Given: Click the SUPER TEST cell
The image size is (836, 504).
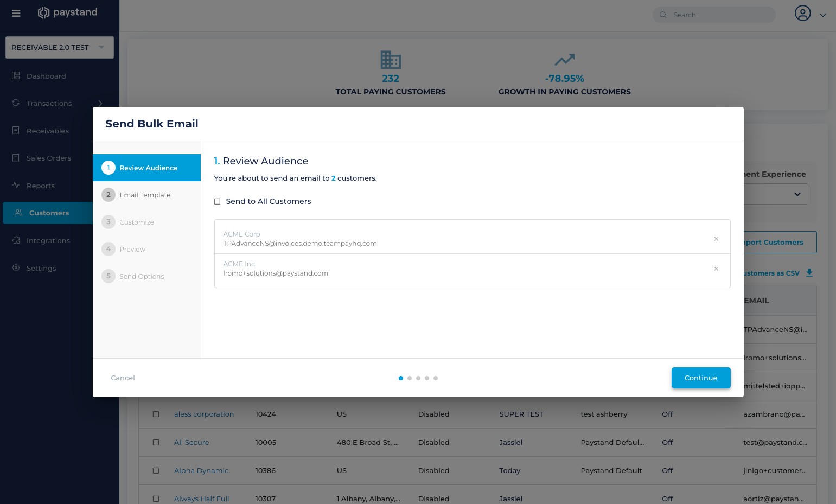Looking at the screenshot, I should (x=521, y=414).
